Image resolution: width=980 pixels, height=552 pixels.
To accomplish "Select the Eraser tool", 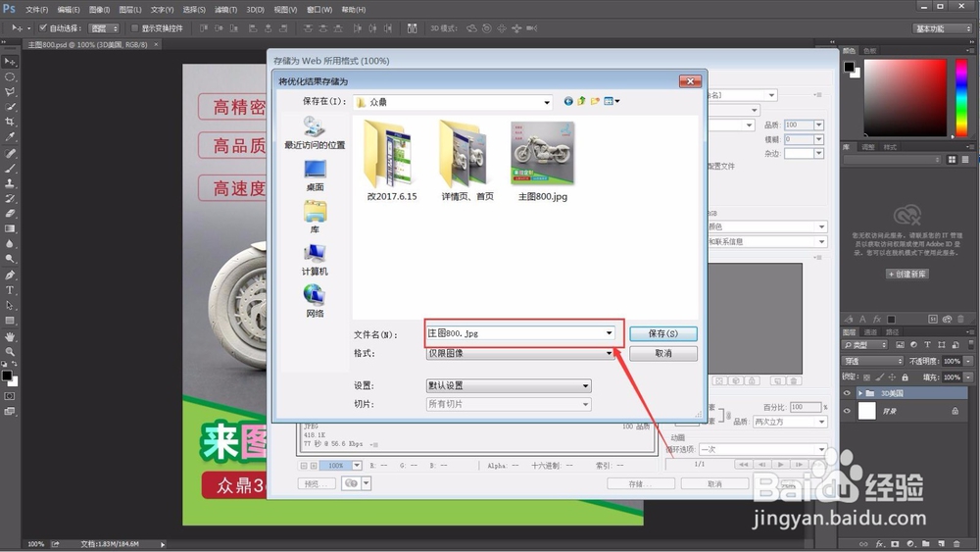I will coord(10,213).
